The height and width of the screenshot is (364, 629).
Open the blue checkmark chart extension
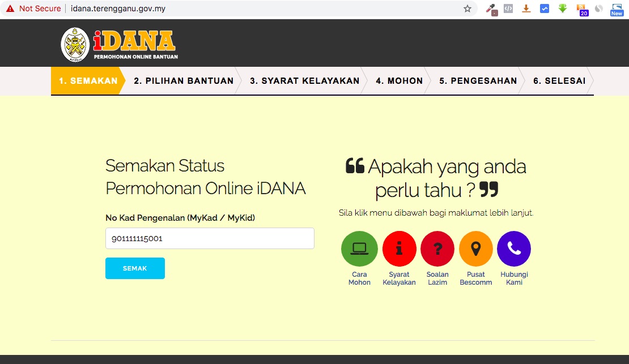tap(545, 8)
